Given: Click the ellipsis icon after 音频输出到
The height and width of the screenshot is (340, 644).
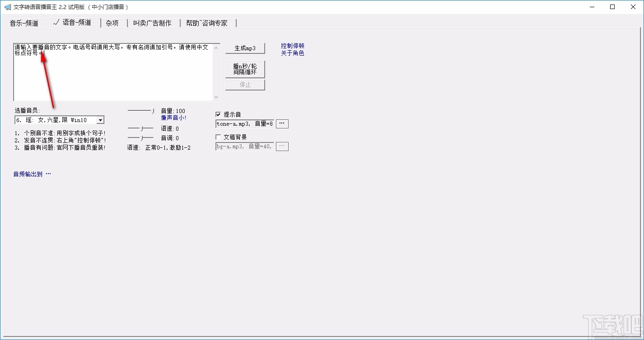Looking at the screenshot, I should point(48,173).
